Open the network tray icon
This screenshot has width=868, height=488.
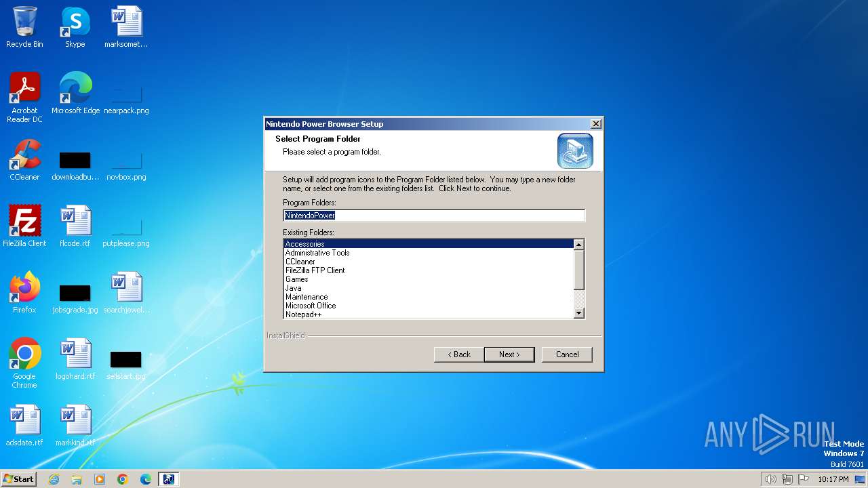point(787,479)
